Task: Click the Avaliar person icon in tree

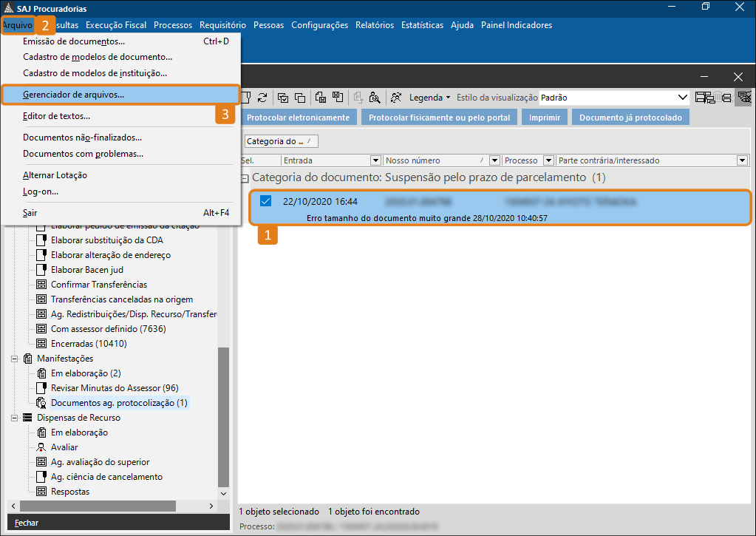Action: 41,447
